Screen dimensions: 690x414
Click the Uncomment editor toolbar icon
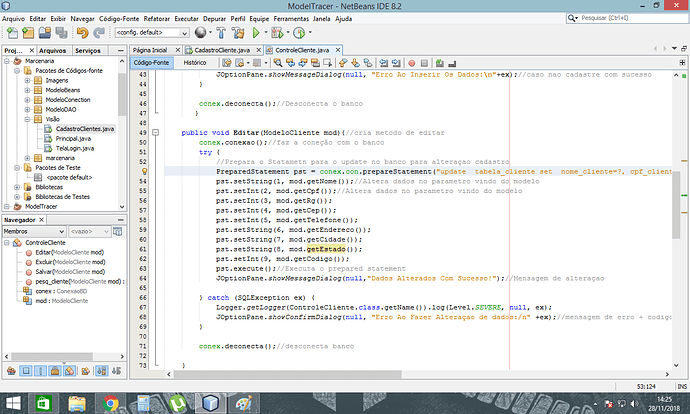[x=452, y=63]
